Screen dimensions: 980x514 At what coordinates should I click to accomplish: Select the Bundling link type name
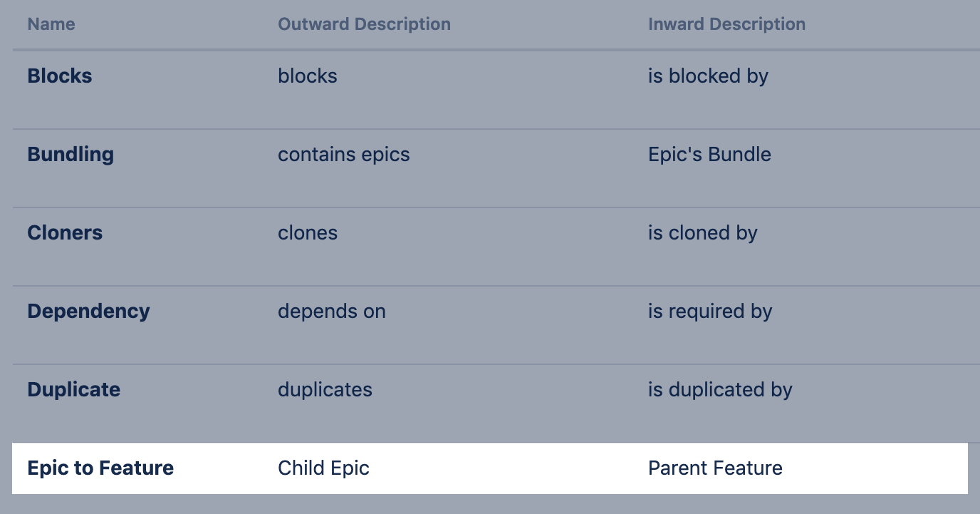[x=71, y=155]
